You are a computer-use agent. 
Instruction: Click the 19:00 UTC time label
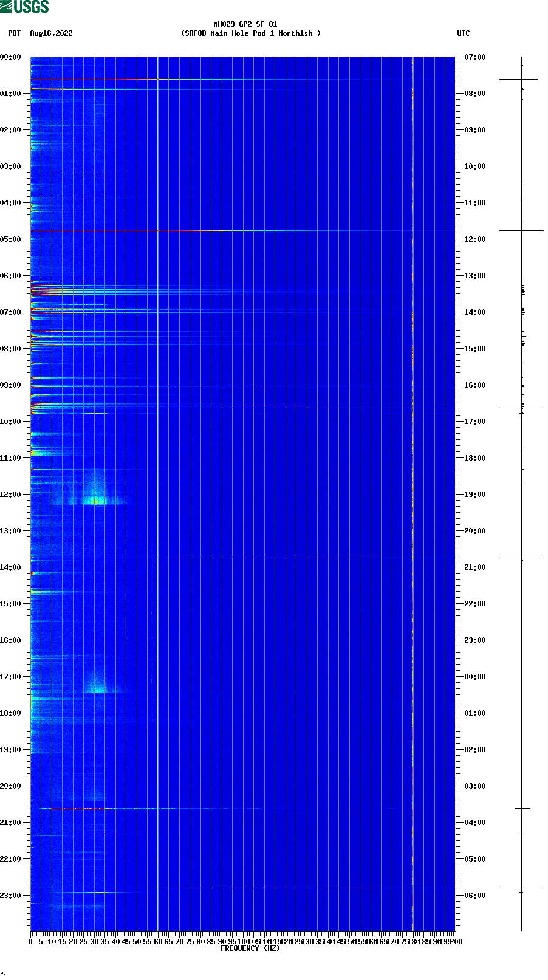475,495
